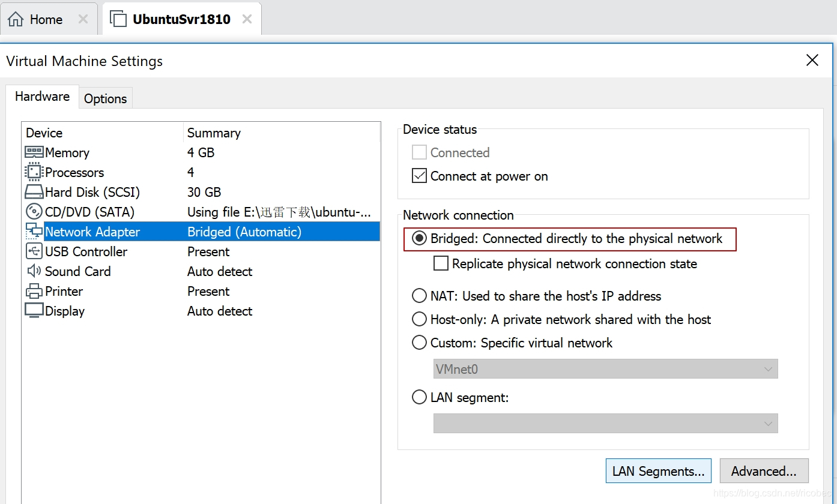Select the Display row
The height and width of the screenshot is (504, 837).
pyautogui.click(x=201, y=311)
